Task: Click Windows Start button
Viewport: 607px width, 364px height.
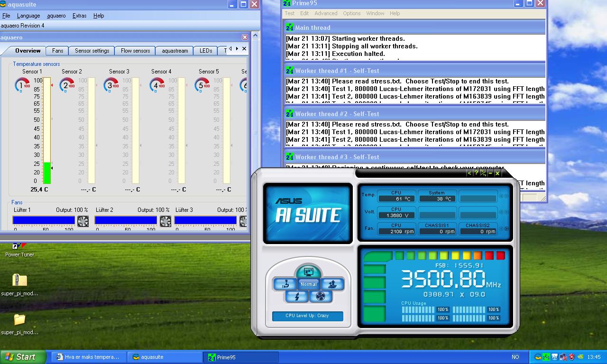Action: pos(23,357)
